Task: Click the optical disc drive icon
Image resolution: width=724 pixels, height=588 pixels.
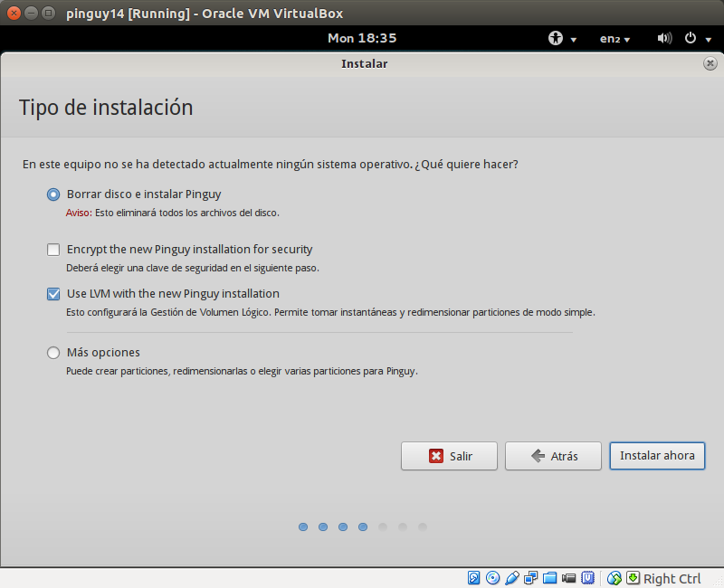Action: tap(492, 578)
